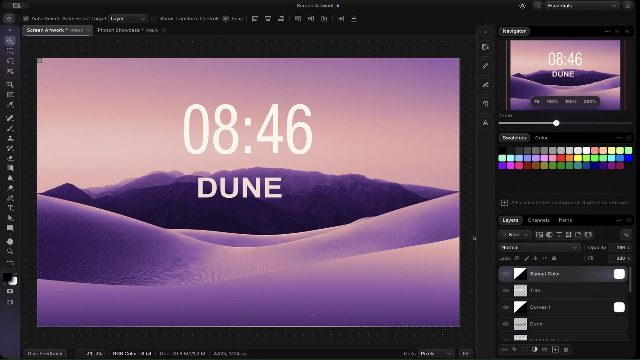Toggle the pixel layers filter icon
Image resolution: width=640 pixels, height=360 pixels.
540,235
